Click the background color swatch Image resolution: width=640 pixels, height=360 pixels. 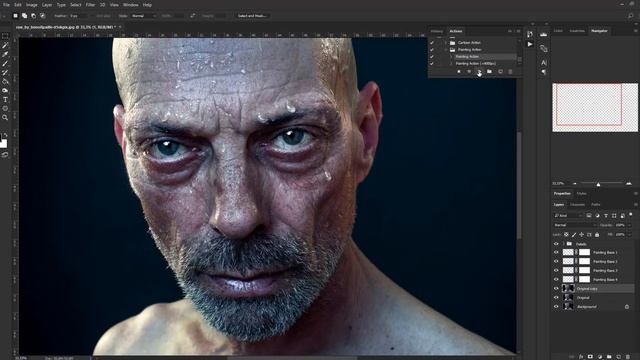4,144
